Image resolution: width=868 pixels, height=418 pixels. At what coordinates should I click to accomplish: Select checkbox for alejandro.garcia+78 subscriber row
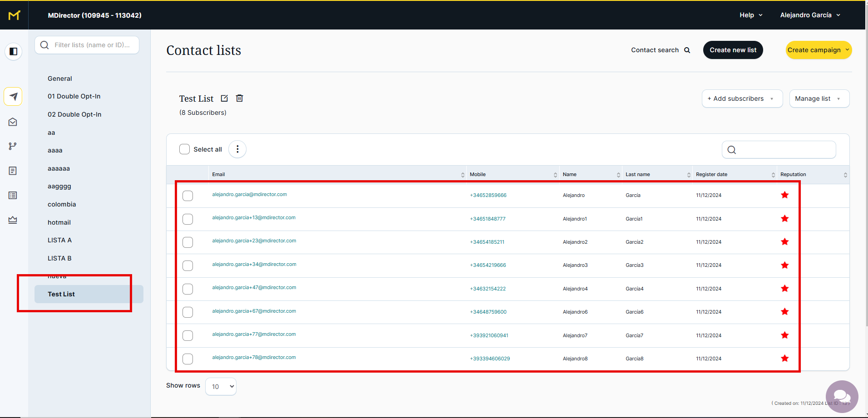tap(187, 359)
